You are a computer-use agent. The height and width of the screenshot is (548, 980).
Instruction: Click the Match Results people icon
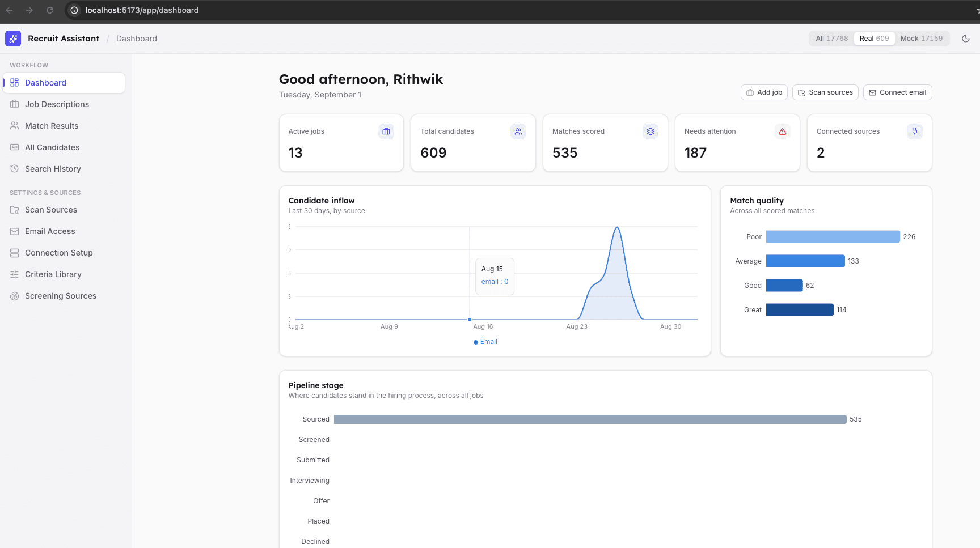point(15,126)
